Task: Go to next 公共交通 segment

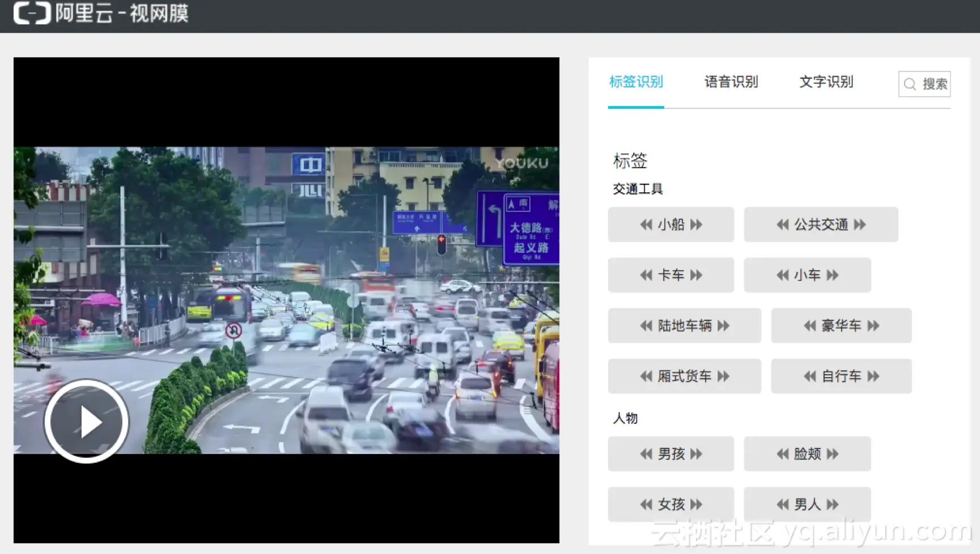Action: (x=860, y=225)
